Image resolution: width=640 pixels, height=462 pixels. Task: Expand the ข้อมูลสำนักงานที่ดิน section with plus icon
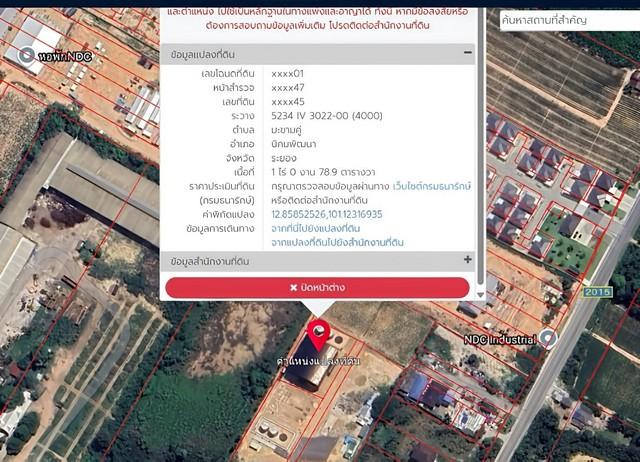pos(467,260)
